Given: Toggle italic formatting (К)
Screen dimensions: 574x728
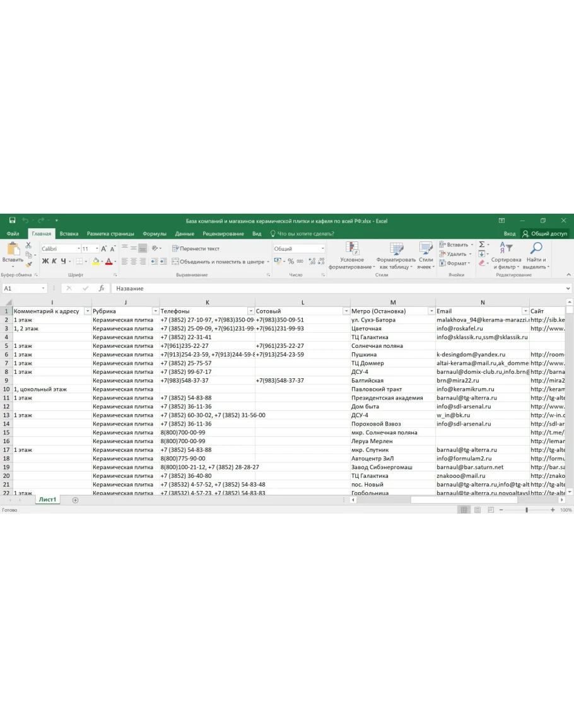Looking at the screenshot, I should (x=54, y=262).
